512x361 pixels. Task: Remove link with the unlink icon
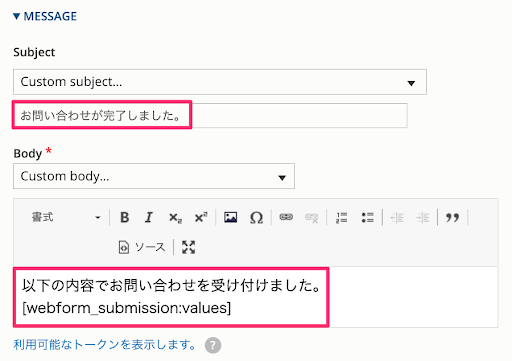(312, 218)
